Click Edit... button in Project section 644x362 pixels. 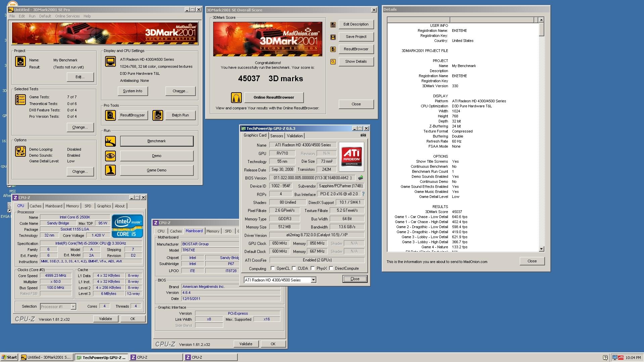point(80,77)
